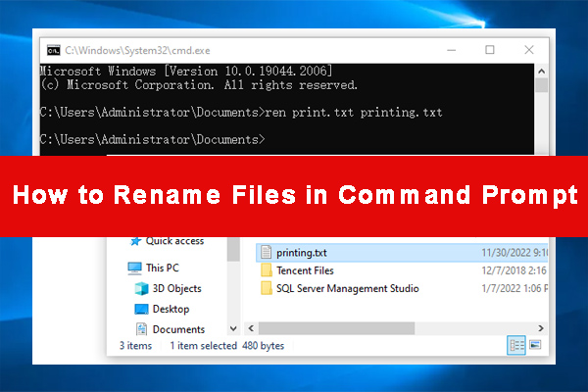Screen dimensions: 588x392
Task: Open Quick access in navigation pane
Action: pos(174,241)
